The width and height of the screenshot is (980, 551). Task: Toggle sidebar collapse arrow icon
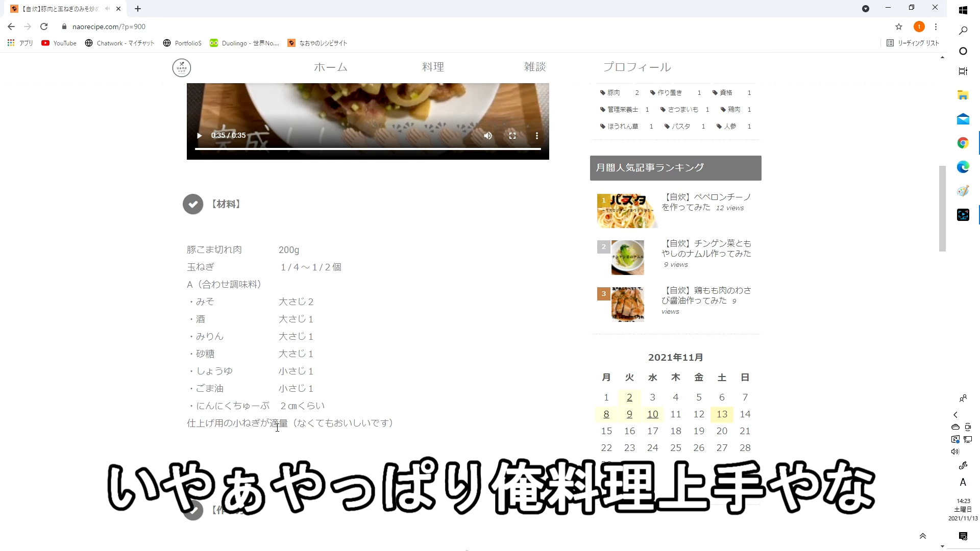pos(955,415)
